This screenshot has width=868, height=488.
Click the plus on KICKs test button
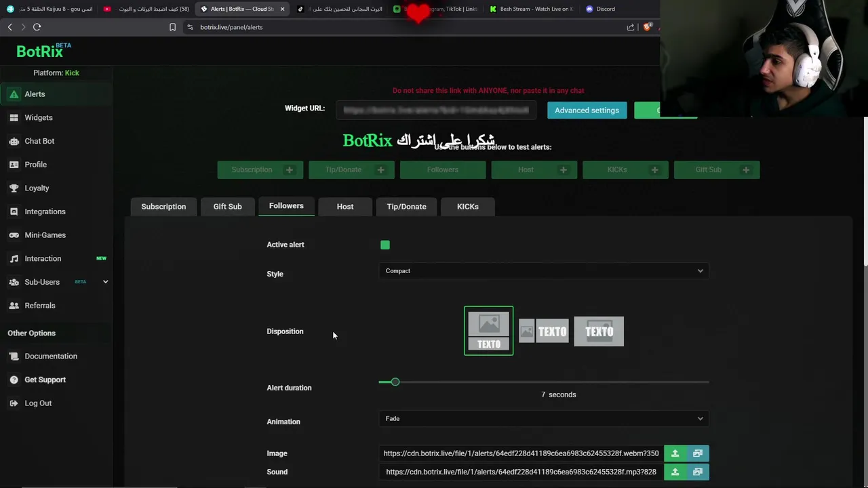click(654, 170)
